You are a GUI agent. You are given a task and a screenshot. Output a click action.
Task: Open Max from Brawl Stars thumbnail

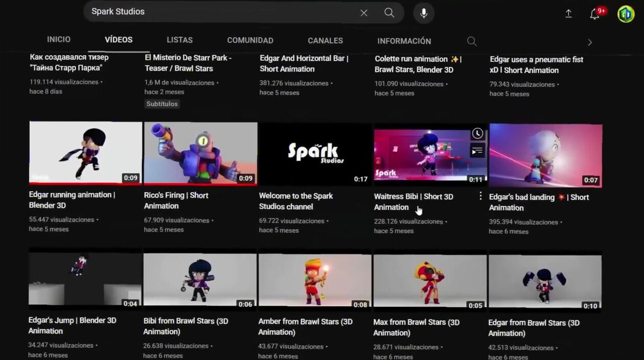[430, 280]
